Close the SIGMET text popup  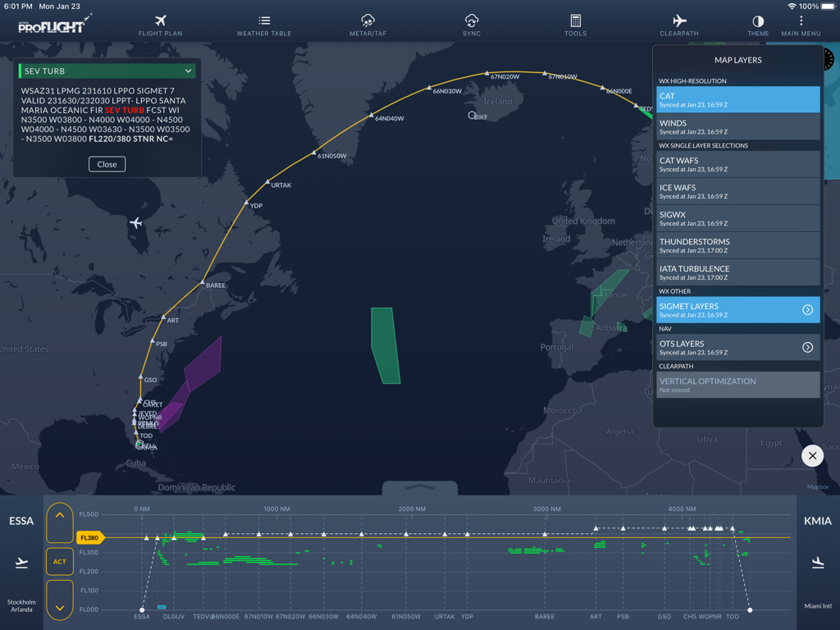pyautogui.click(x=107, y=164)
